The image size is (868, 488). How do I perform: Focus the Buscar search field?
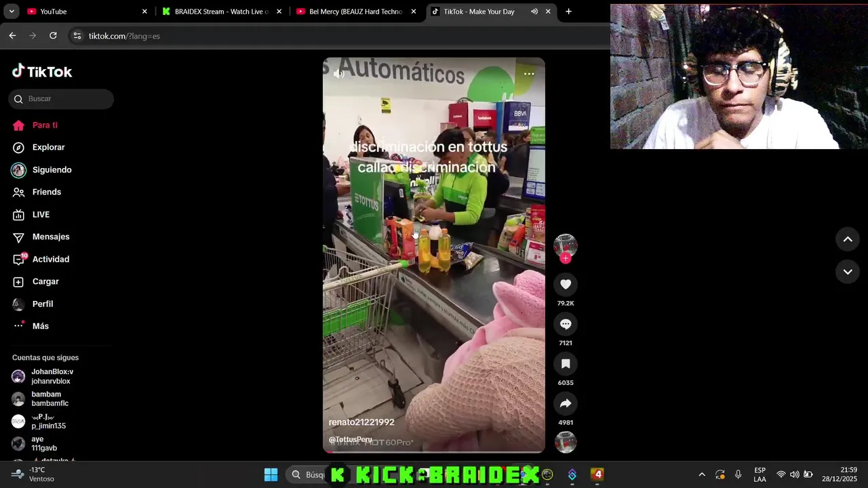(61, 99)
